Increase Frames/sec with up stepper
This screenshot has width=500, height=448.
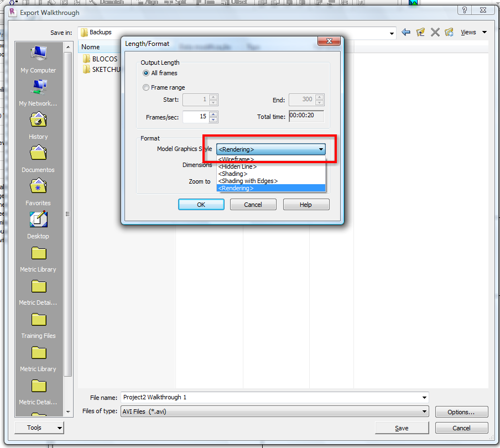213,114
